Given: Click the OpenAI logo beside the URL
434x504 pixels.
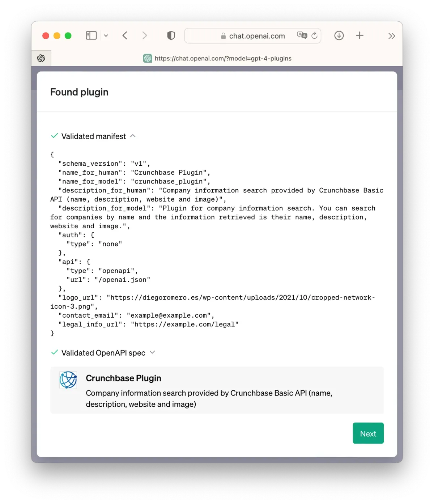Looking at the screenshot, I should [148, 58].
